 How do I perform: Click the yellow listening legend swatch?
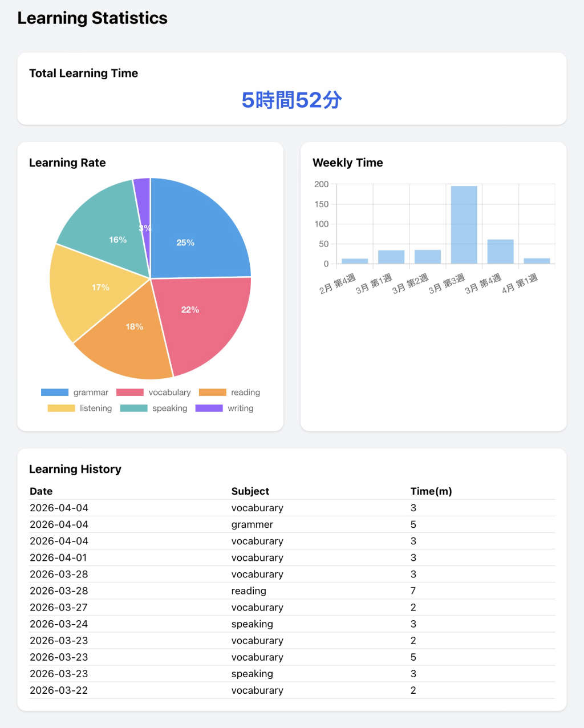[x=61, y=409]
